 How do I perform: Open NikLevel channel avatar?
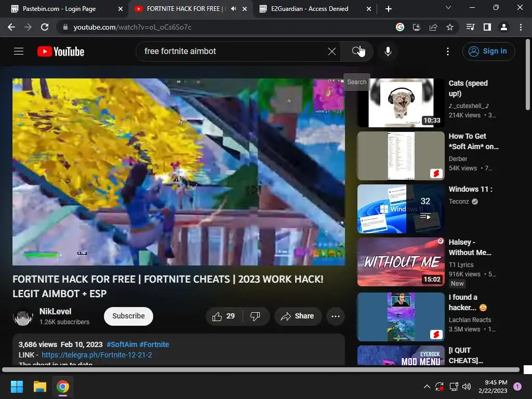(23, 316)
